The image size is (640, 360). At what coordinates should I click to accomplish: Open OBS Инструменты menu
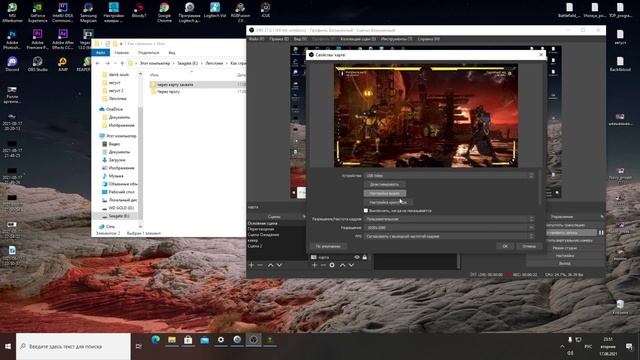(x=396, y=39)
